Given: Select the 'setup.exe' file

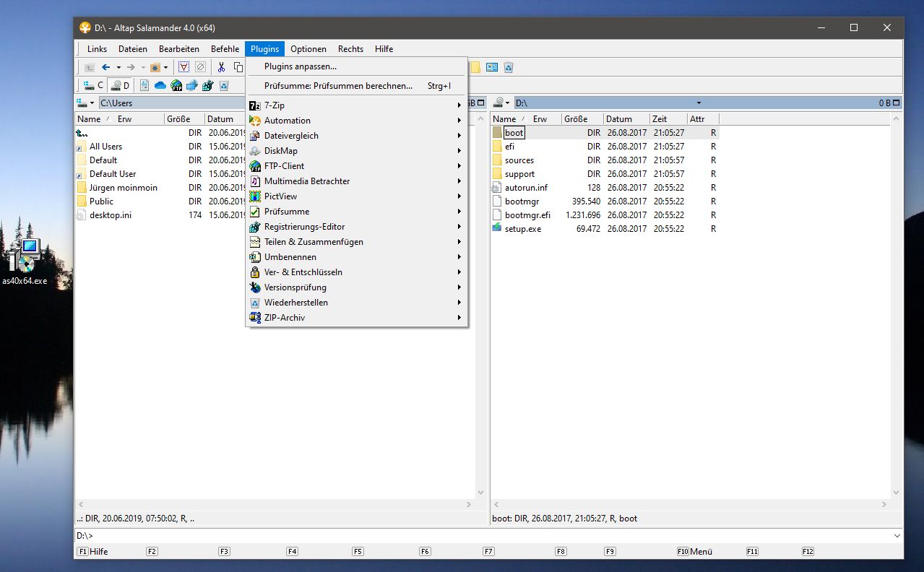Looking at the screenshot, I should point(523,229).
